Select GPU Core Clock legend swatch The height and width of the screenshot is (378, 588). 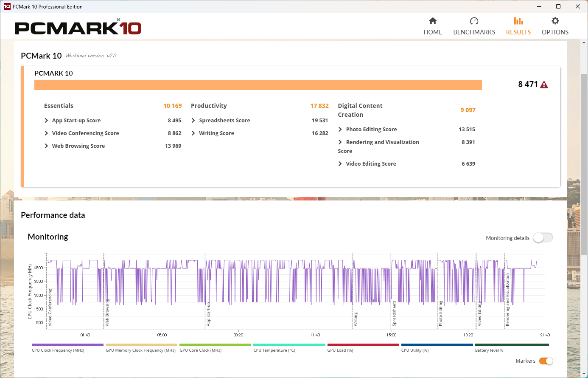click(x=215, y=345)
